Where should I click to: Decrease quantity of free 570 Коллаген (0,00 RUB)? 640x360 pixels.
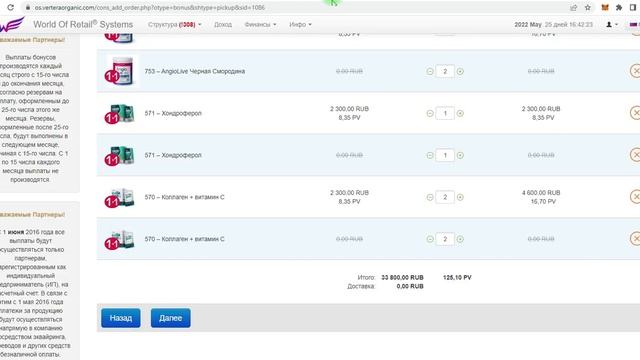point(430,239)
